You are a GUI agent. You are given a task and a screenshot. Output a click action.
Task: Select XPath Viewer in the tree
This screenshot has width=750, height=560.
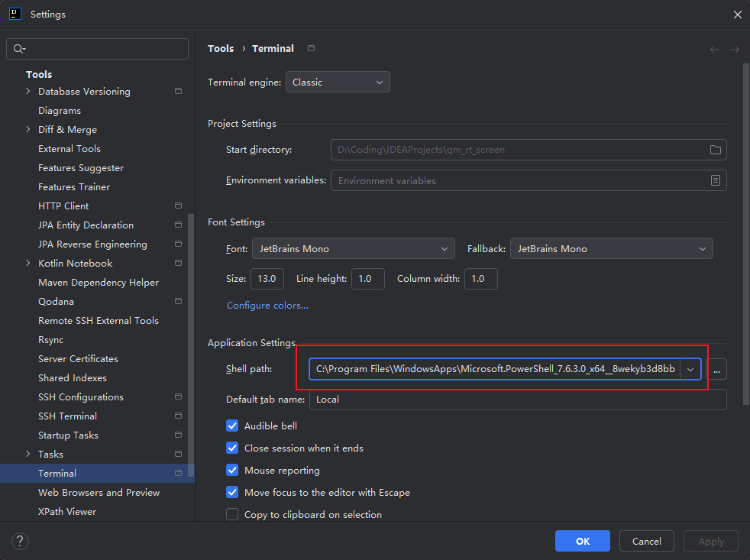(67, 512)
